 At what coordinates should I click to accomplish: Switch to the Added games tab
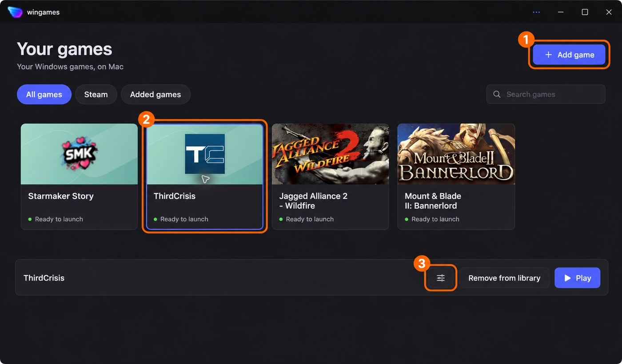155,94
